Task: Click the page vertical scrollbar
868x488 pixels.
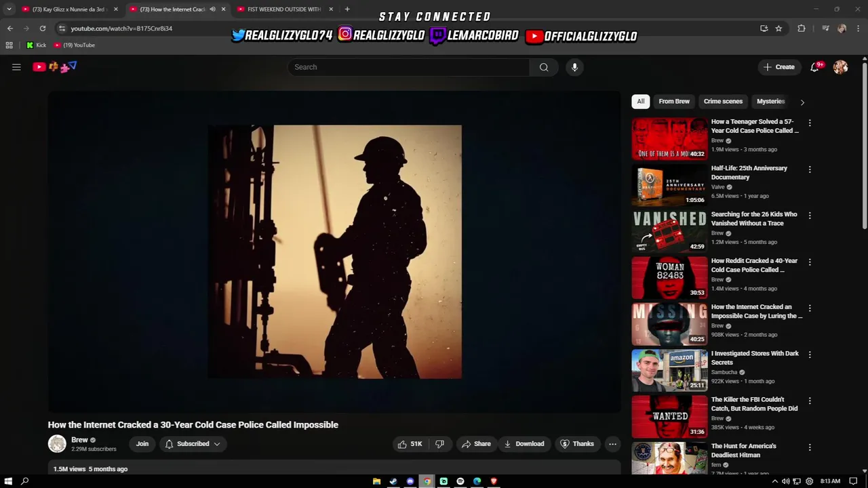Action: [865, 146]
